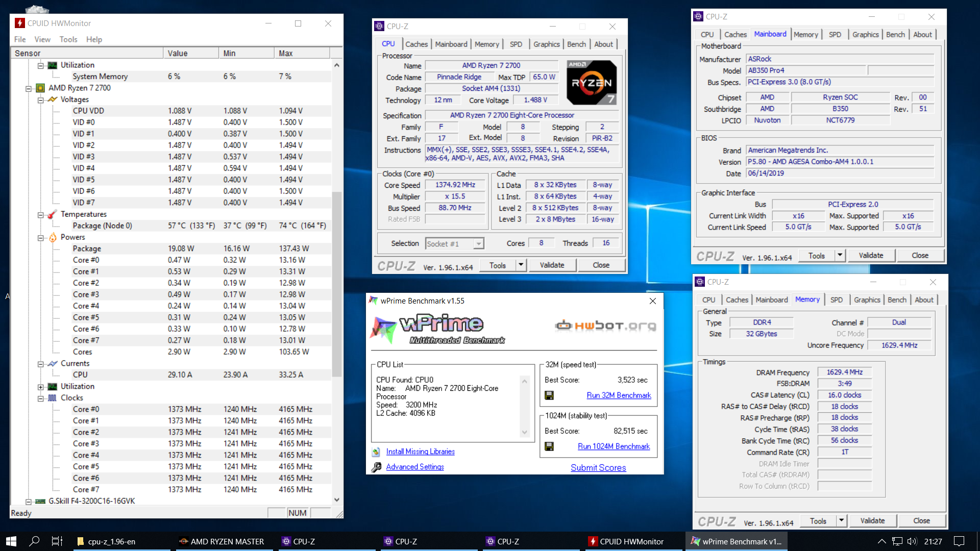Open the File menu in HWMonitor
This screenshot has width=980, height=551.
click(x=20, y=39)
